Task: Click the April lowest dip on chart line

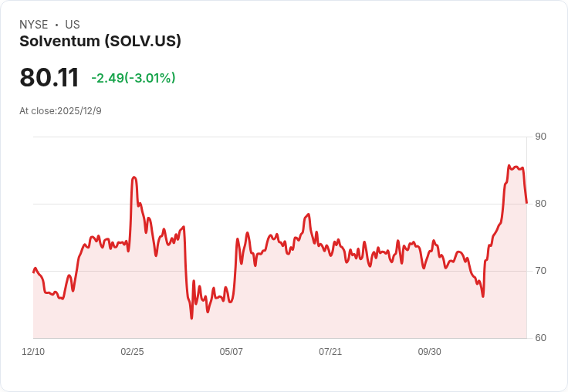Action: (x=191, y=318)
